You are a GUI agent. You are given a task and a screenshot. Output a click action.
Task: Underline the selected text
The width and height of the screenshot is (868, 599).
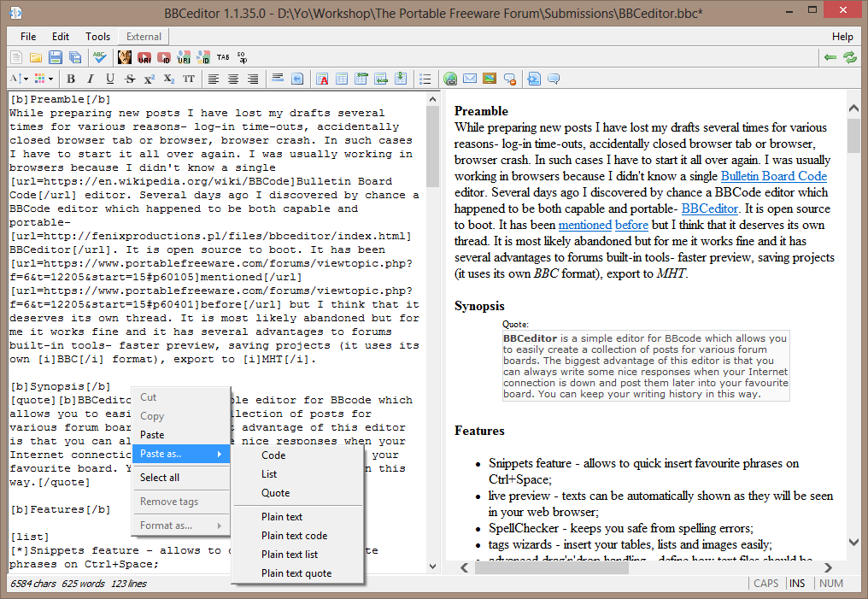[110, 79]
